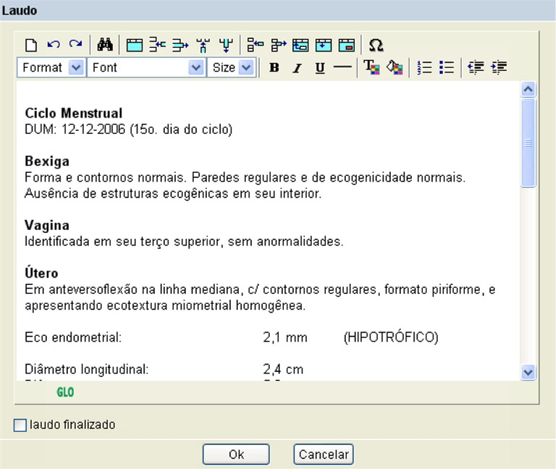Screen dimensions: 556x472
Task: Click the insert table icon after binoculars
Action: 134,45
